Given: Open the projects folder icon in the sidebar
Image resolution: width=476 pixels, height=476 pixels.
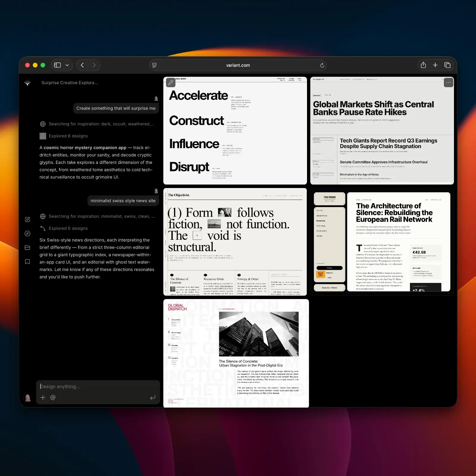Looking at the screenshot, I should click(x=27, y=248).
